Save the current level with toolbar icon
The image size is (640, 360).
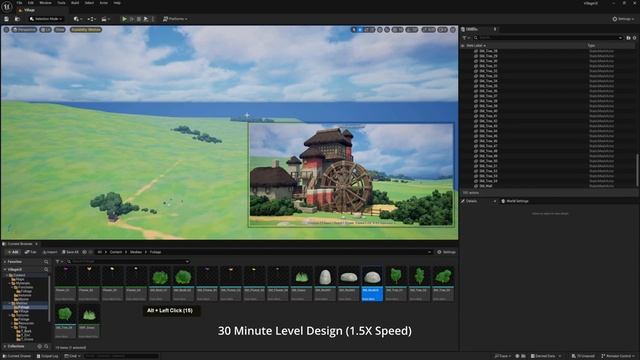point(6,19)
